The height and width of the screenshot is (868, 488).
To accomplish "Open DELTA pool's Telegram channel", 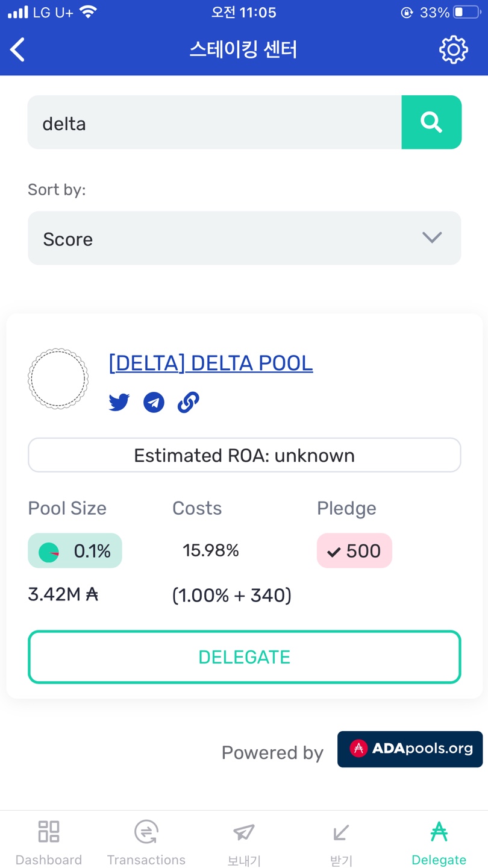I will tap(154, 402).
